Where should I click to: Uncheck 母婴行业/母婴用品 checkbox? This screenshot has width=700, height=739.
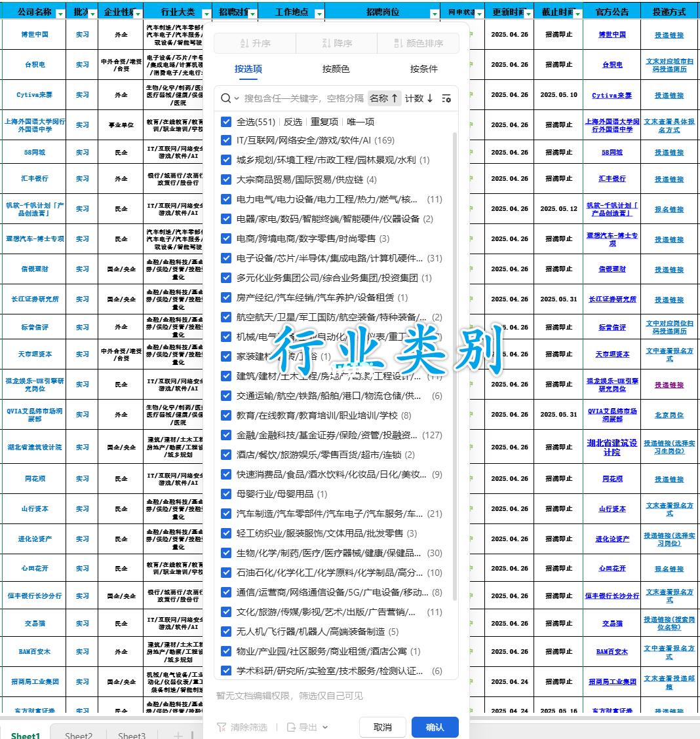[226, 494]
